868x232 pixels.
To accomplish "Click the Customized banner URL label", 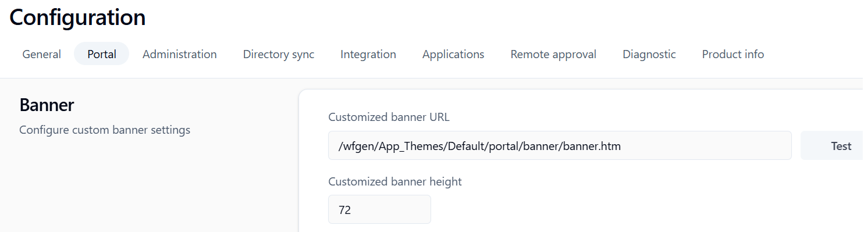I will pyautogui.click(x=389, y=117).
